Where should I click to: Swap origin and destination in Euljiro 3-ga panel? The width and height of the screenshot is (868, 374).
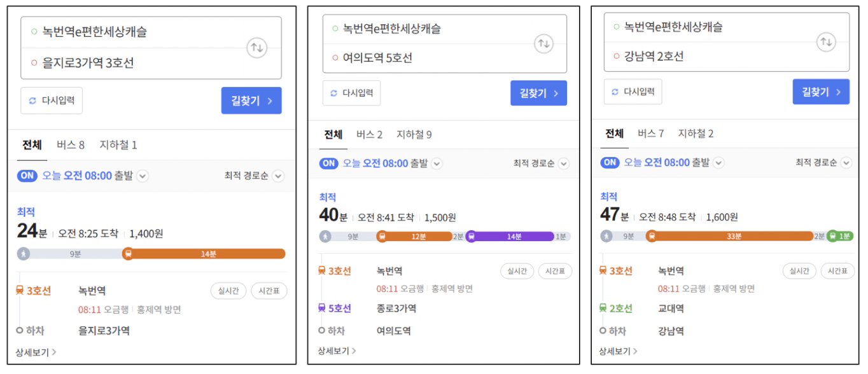point(256,48)
